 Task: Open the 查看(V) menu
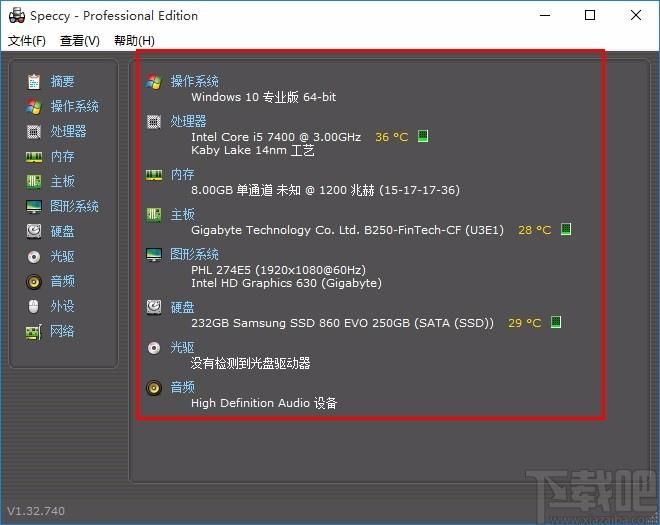pyautogui.click(x=80, y=41)
